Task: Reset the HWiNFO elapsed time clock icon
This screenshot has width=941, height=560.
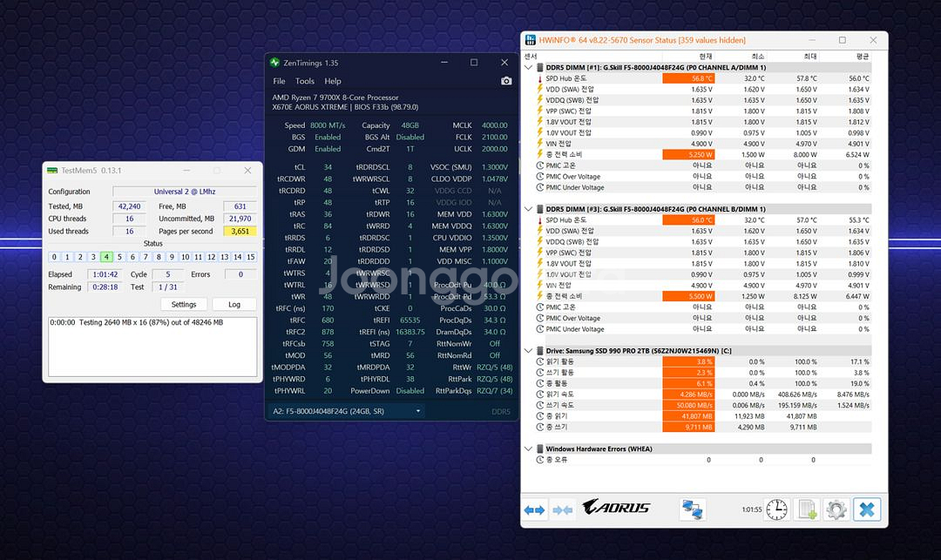Action: tap(776, 509)
